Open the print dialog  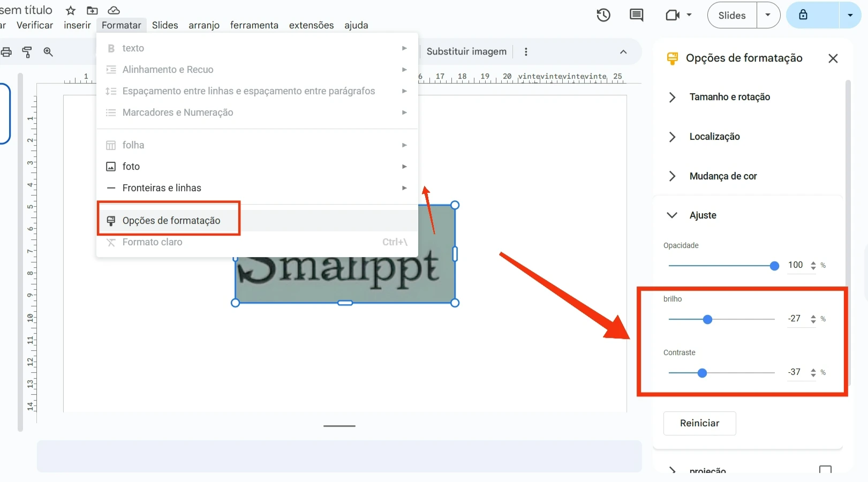[x=6, y=51]
